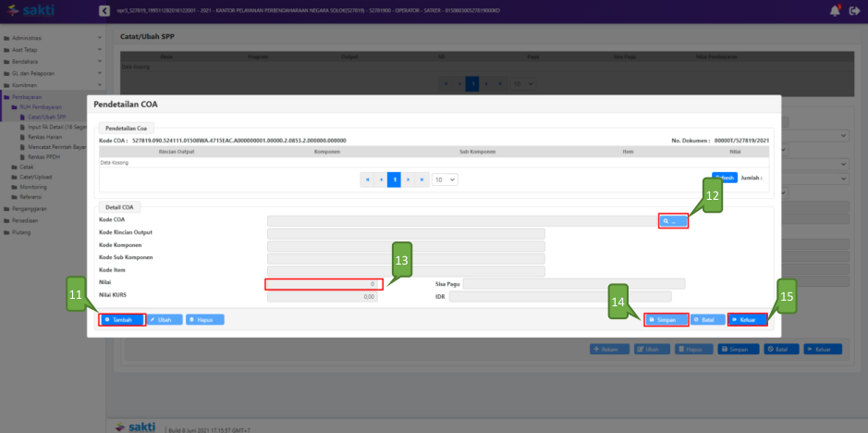Viewport: 868px width, 433px height.
Task: Click the Tambah button
Action: [123, 319]
